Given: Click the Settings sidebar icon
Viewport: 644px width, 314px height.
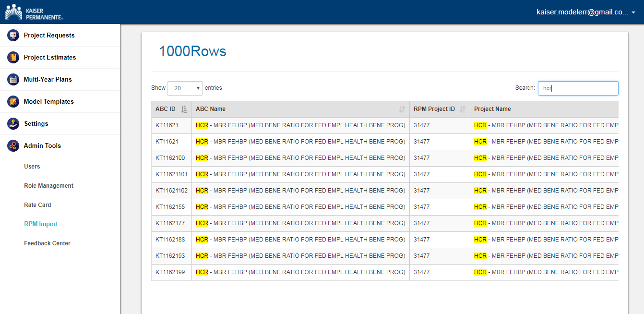Looking at the screenshot, I should [x=13, y=123].
